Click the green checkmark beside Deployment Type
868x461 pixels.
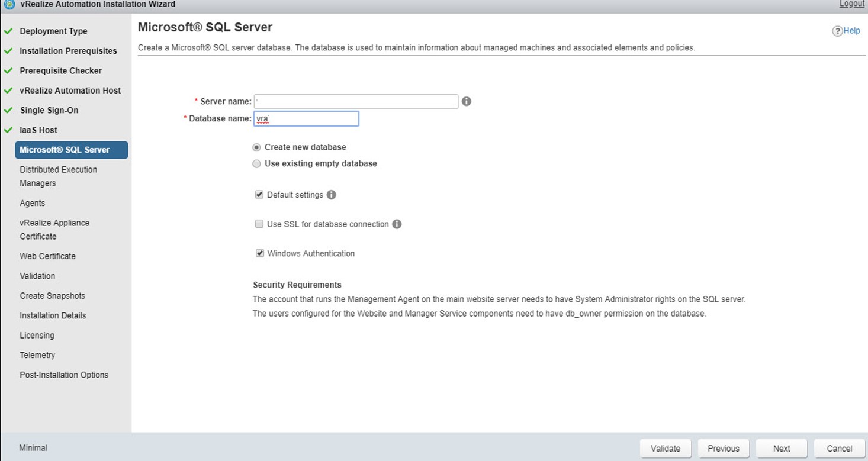[x=8, y=31]
